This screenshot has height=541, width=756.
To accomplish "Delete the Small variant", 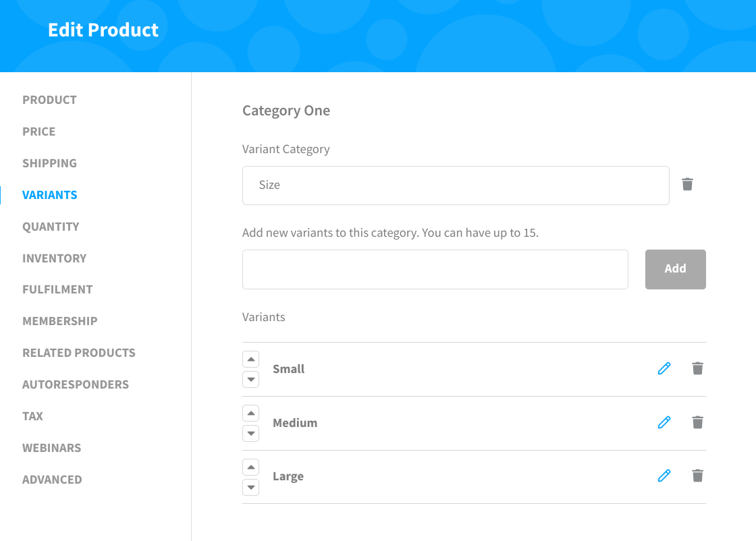I will (x=697, y=368).
